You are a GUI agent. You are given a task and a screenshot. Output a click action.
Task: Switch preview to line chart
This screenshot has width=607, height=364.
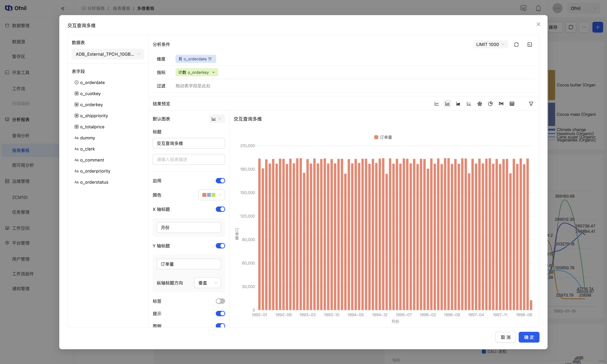click(x=437, y=104)
